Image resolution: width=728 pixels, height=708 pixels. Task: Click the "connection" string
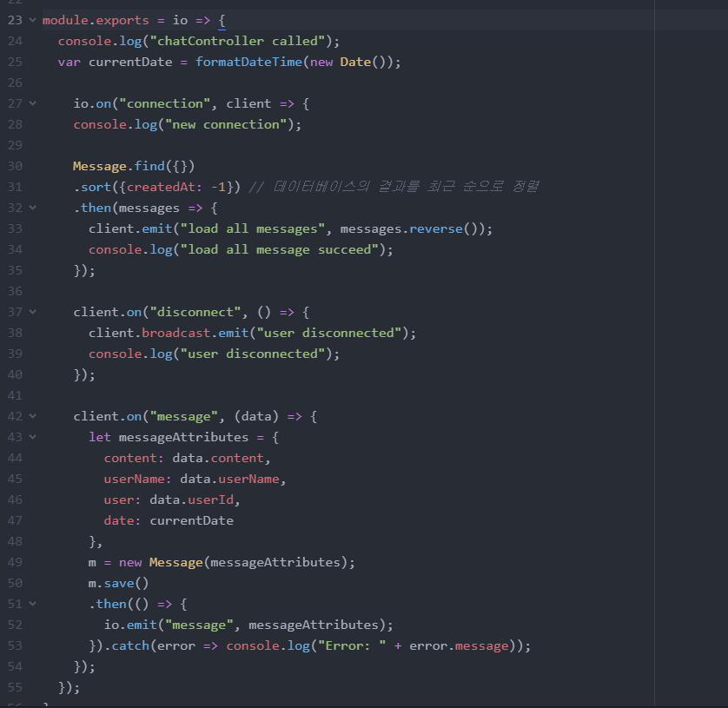tap(165, 103)
